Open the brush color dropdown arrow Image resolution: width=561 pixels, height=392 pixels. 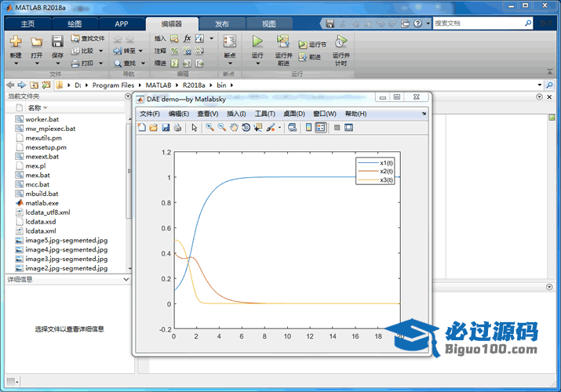[279, 128]
